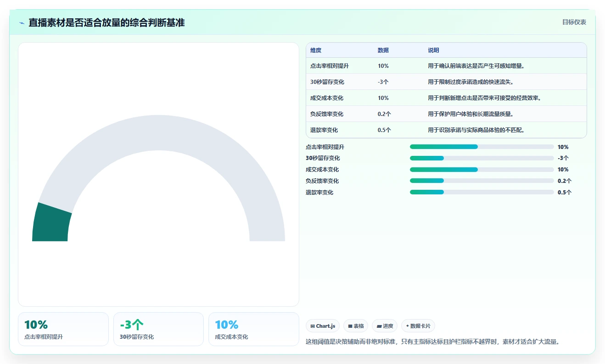
Task: Click the footer note about 决策辅助
Action: tap(432, 342)
